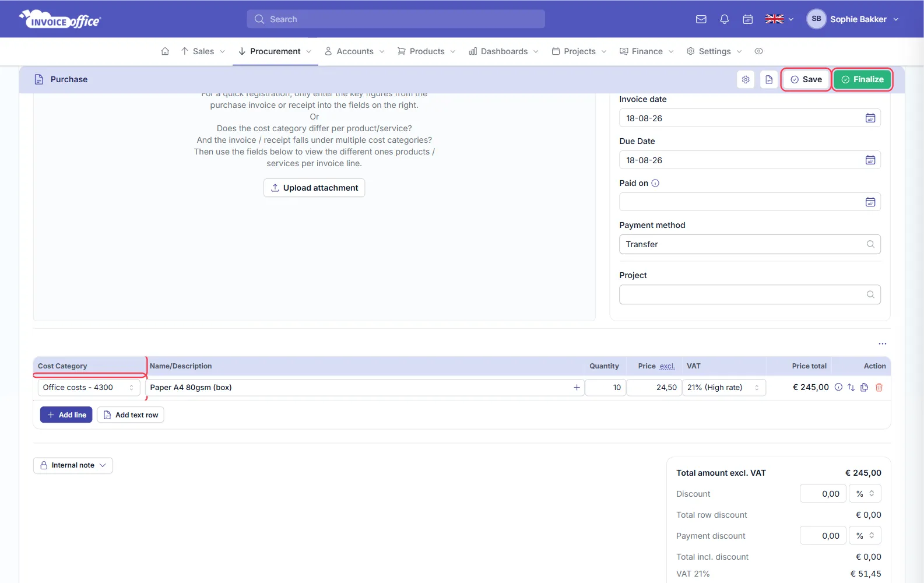This screenshot has width=924, height=583.
Task: Open Due Date calendar picker
Action: 870,160
